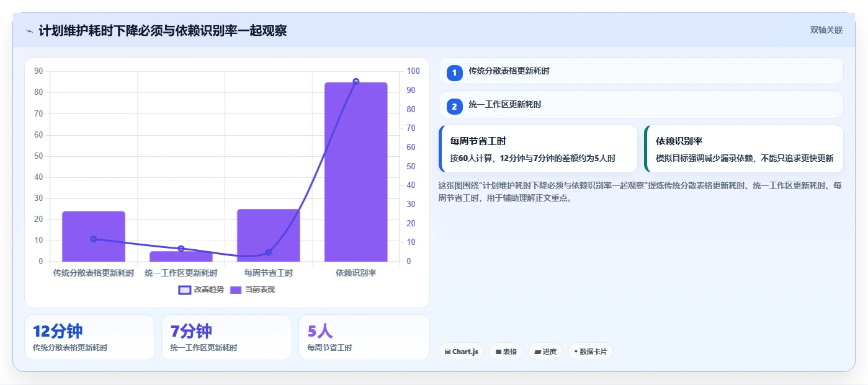
Task: Click the icon in the 表格 tag
Action: click(x=498, y=352)
